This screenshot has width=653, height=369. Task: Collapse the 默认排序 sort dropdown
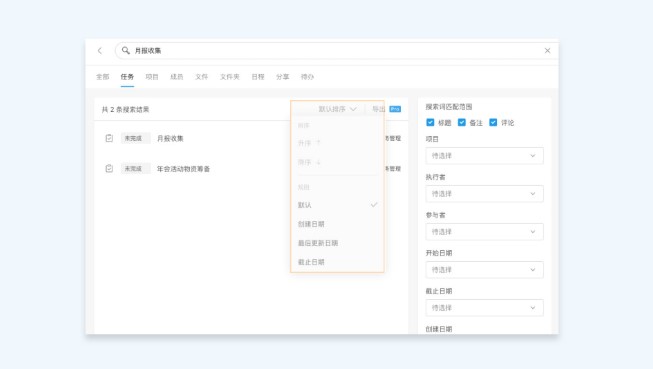click(337, 109)
